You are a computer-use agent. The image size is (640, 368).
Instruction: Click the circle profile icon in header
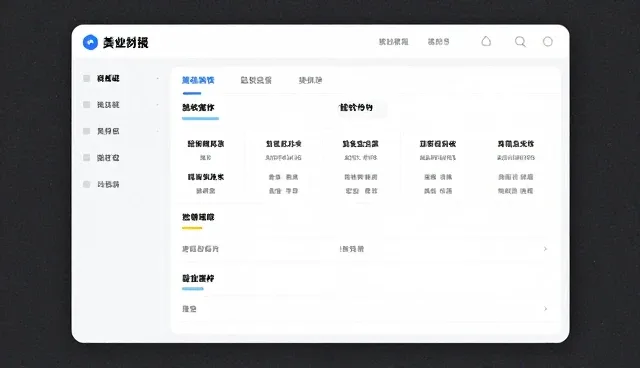click(x=548, y=42)
